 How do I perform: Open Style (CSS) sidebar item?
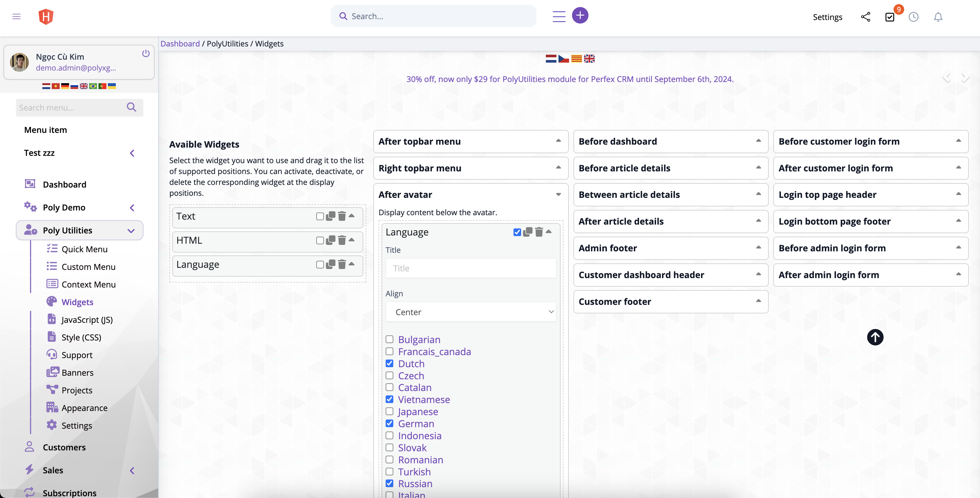point(81,337)
